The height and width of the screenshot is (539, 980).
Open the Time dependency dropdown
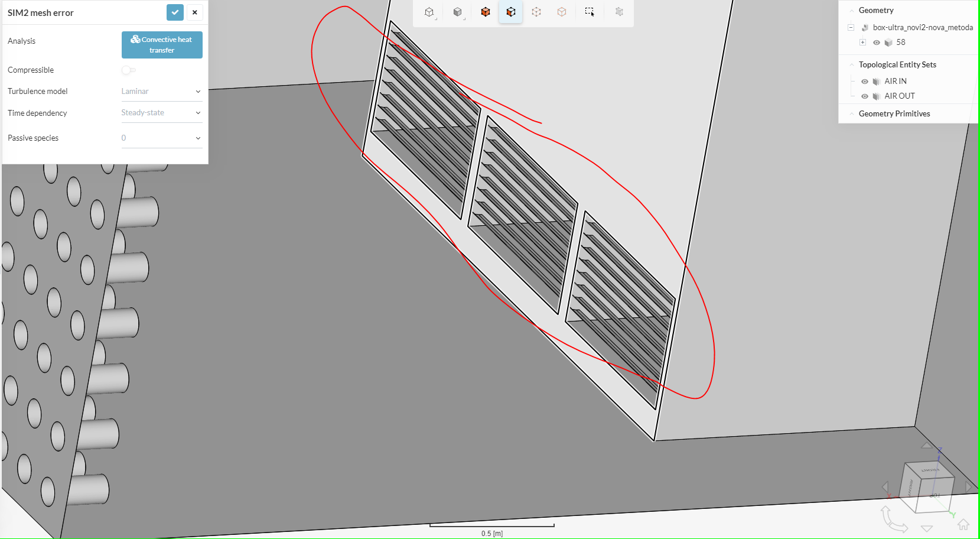coord(162,113)
